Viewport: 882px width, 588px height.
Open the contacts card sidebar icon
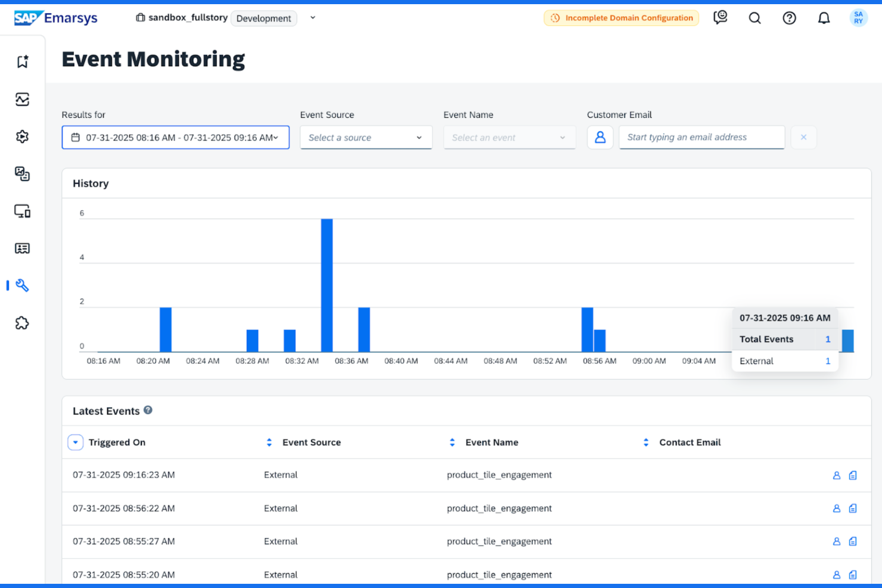tap(23, 248)
